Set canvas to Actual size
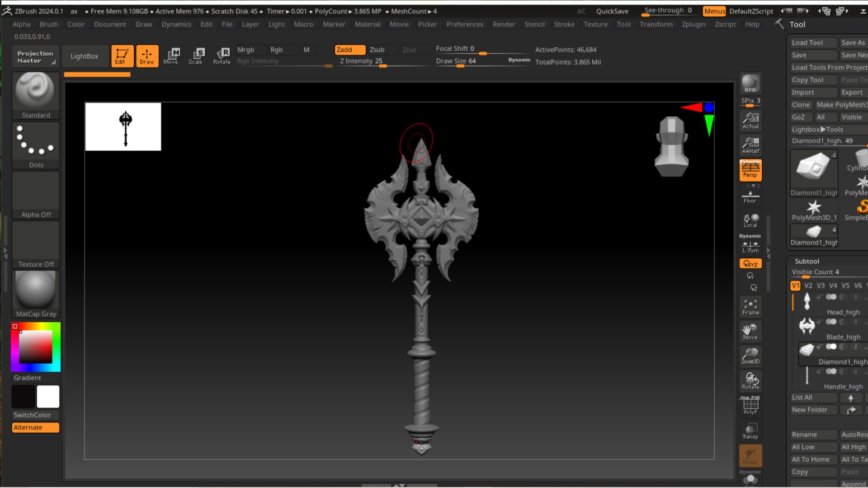This screenshot has height=488, width=868. tap(750, 121)
